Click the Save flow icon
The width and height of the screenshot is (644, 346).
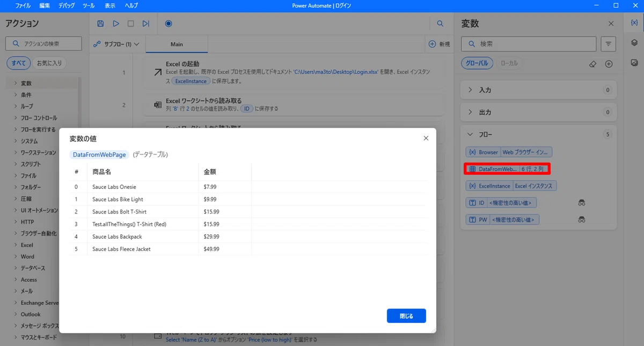100,24
